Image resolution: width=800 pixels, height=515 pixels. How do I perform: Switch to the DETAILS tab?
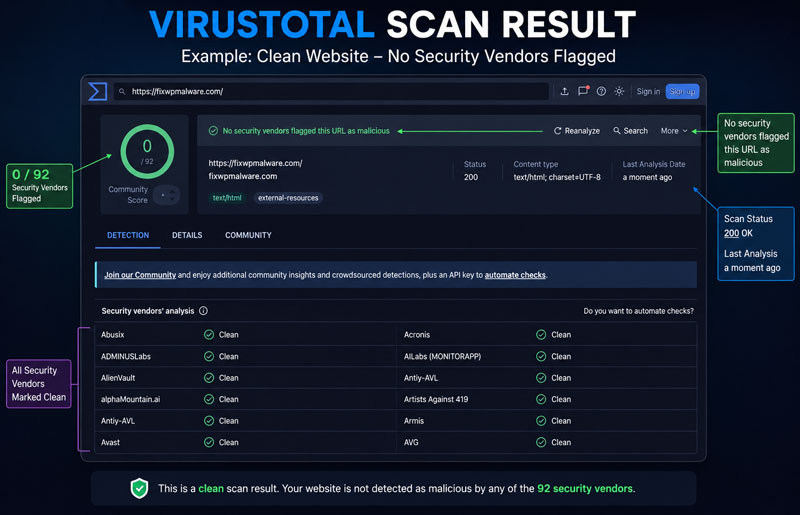click(x=187, y=235)
